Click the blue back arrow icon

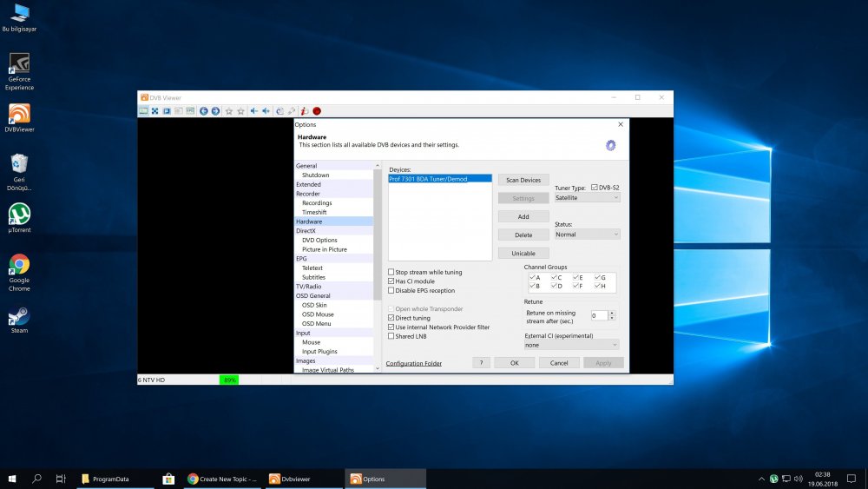coord(204,111)
